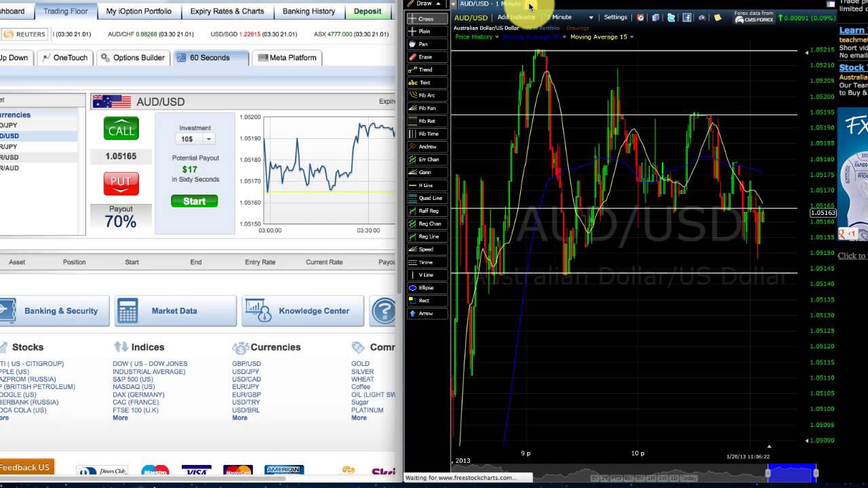Select the Erase tool
The width and height of the screenshot is (868, 488).
(x=427, y=57)
